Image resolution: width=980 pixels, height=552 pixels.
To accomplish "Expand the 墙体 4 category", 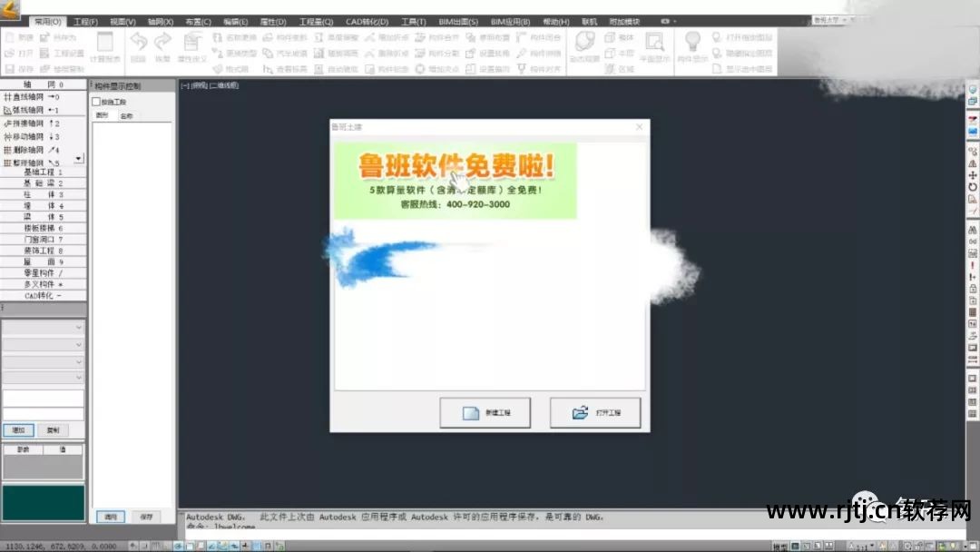I will coord(44,206).
